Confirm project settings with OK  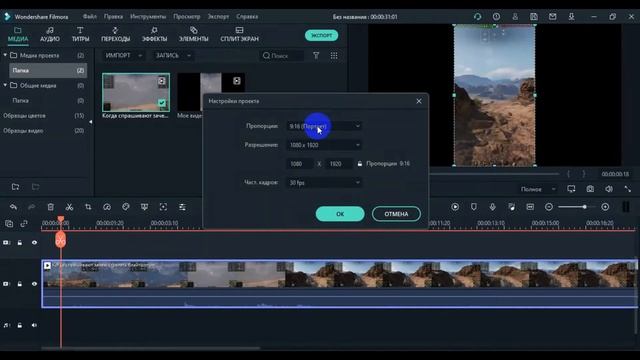point(340,214)
